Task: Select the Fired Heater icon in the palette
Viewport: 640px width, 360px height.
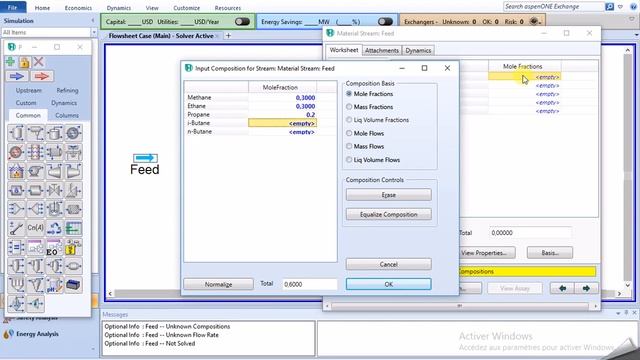Action: point(16,171)
